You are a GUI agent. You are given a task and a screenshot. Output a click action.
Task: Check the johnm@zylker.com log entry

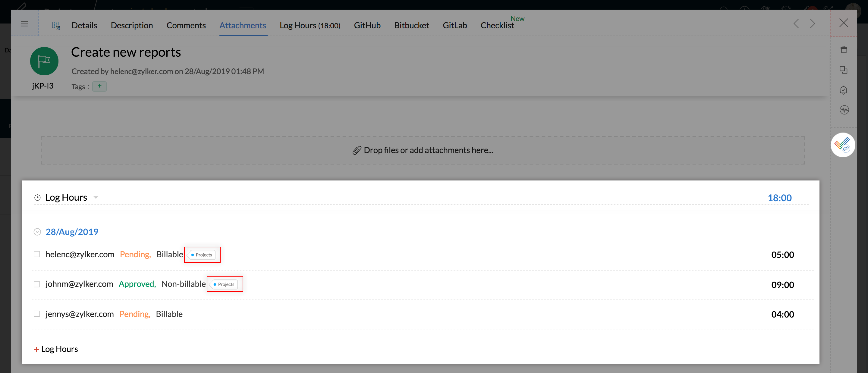click(37, 284)
